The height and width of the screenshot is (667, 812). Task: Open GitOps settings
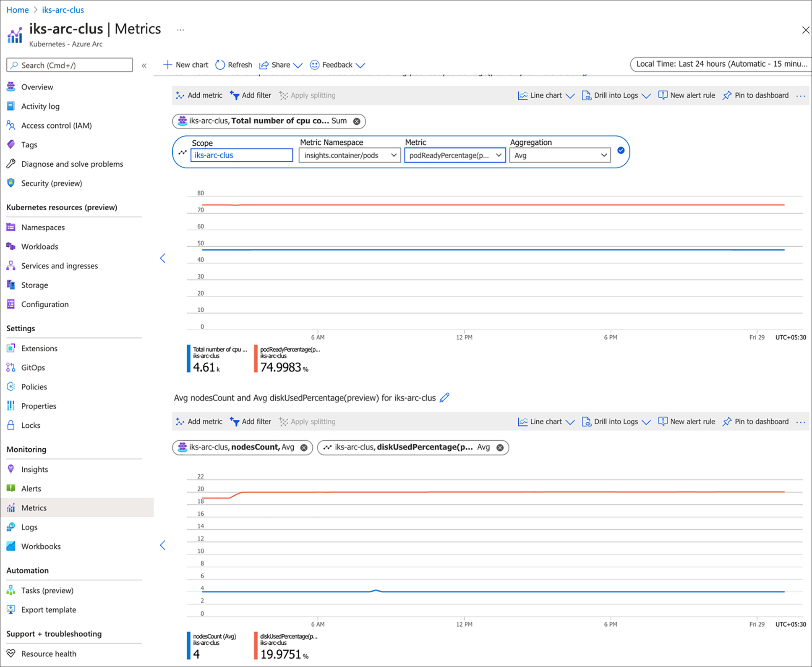(33, 367)
